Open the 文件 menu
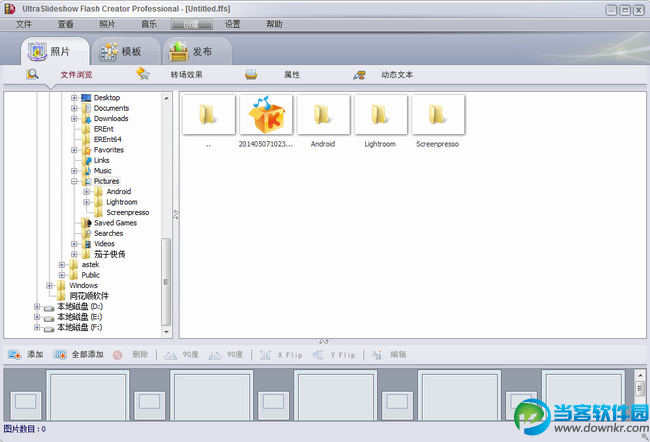The image size is (650, 442). (24, 24)
